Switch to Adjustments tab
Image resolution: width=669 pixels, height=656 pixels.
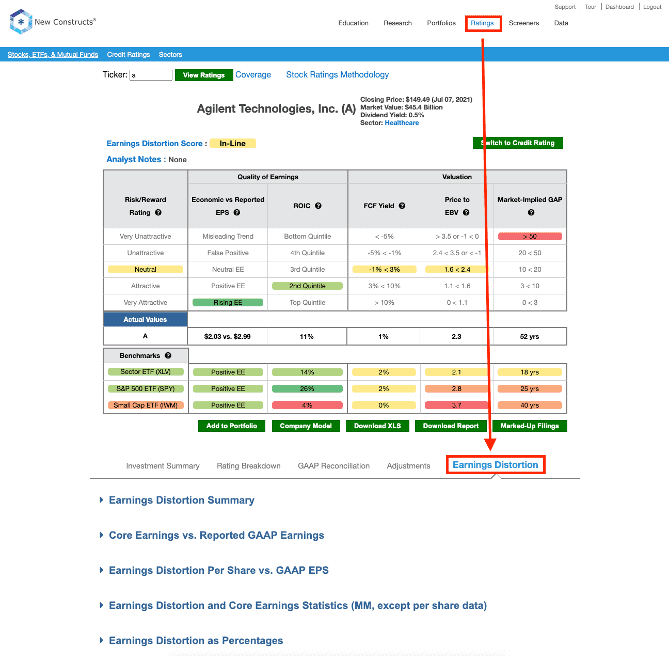[x=409, y=466]
